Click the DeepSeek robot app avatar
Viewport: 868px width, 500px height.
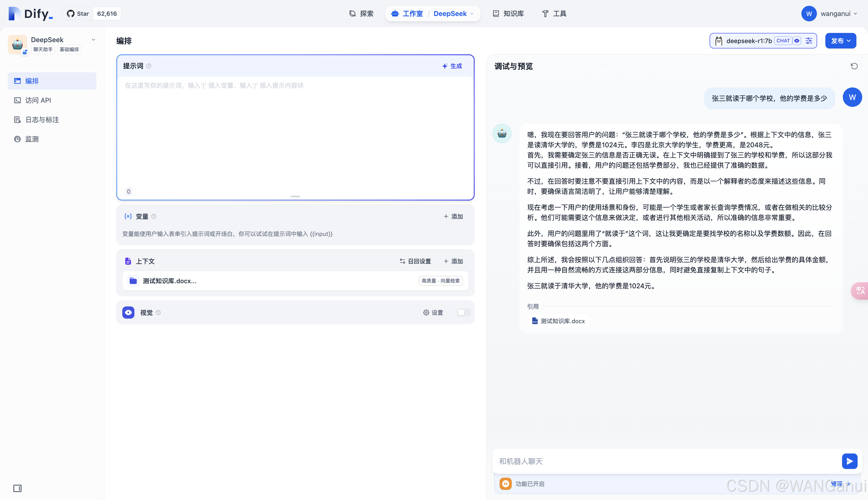coord(17,44)
